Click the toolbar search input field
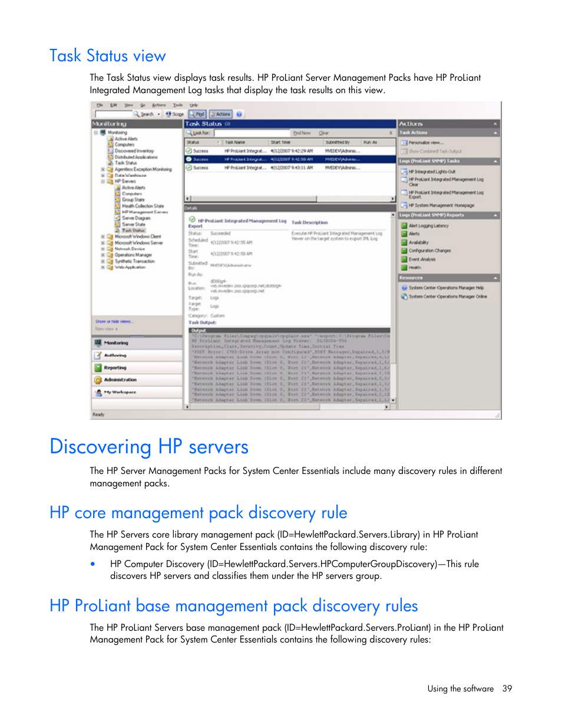Viewport: 562px width, 728px height. pos(113,114)
